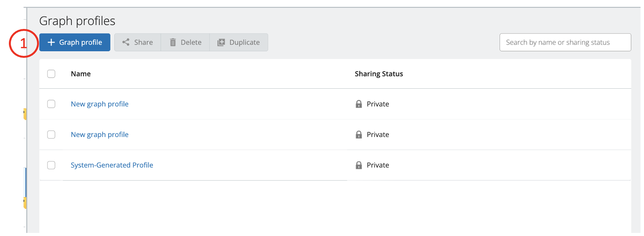Check the second New graph profile row checkbox

click(x=51, y=135)
